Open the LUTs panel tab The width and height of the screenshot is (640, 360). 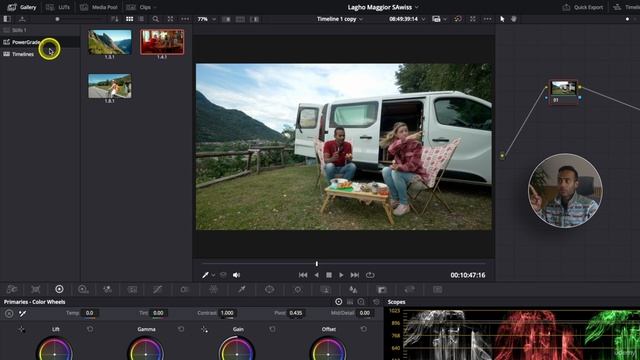point(58,7)
